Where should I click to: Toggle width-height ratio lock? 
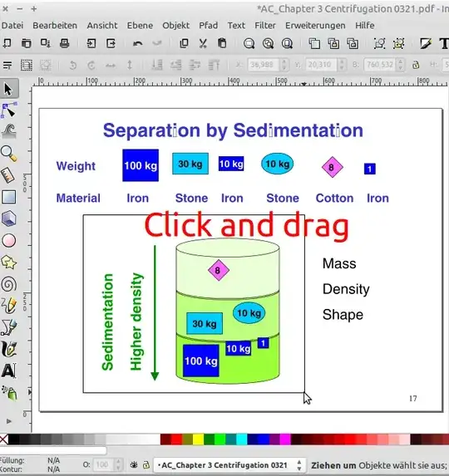[x=416, y=65]
